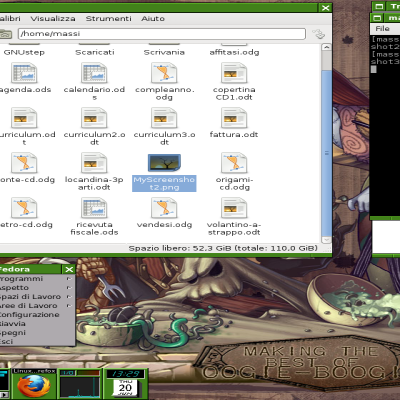Choose Spegni in Fedora menu
The width and height of the screenshot is (400, 400).
pyautogui.click(x=37, y=333)
